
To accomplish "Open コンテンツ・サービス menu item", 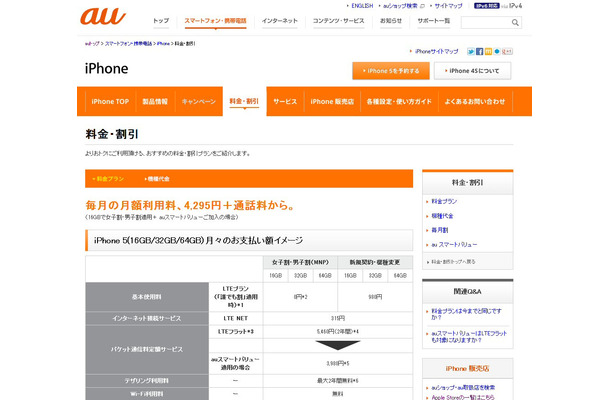I will 338,21.
